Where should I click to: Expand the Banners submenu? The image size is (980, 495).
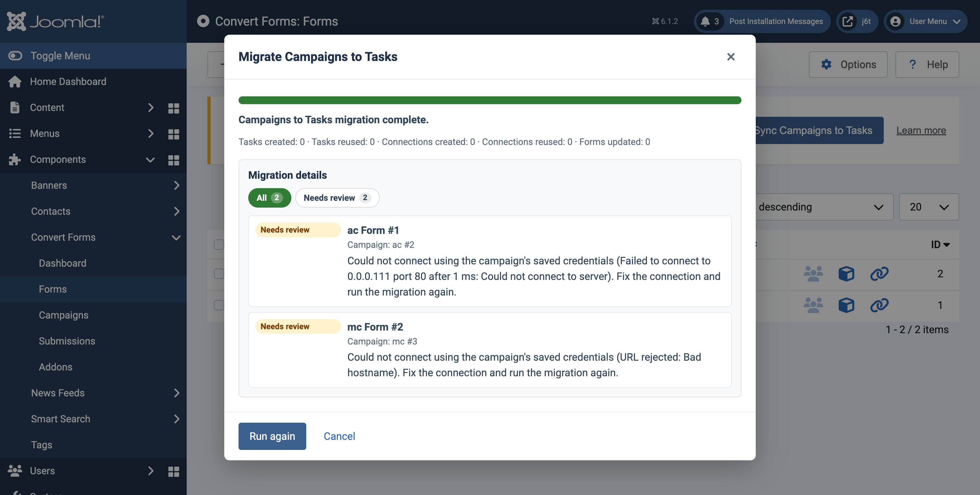point(177,186)
